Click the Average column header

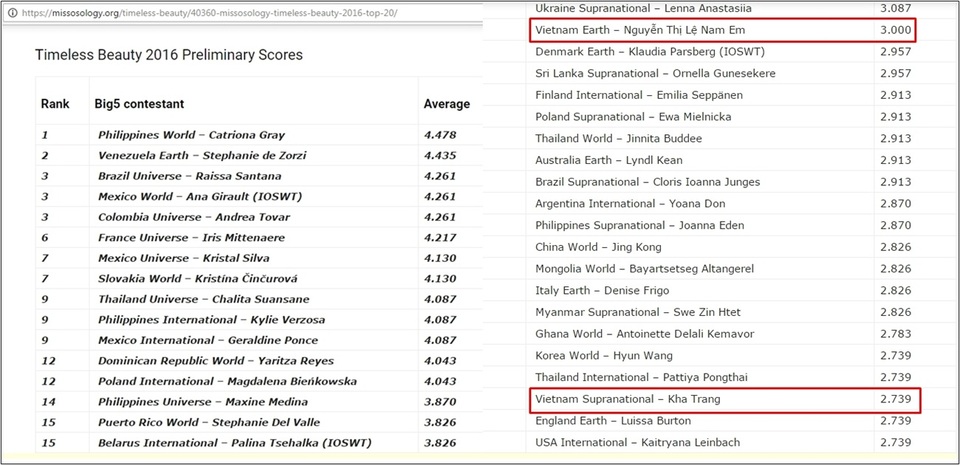point(447,104)
